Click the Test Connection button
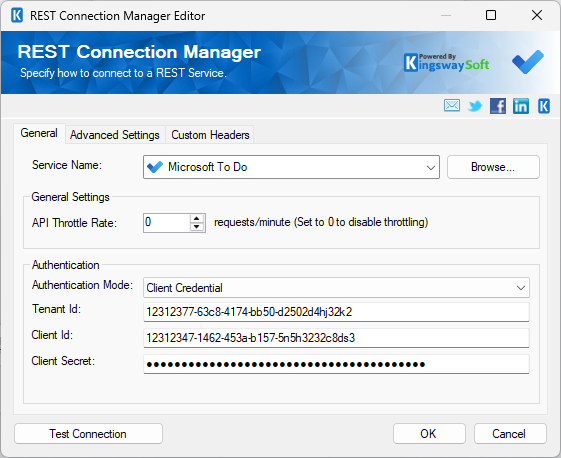 (x=88, y=434)
